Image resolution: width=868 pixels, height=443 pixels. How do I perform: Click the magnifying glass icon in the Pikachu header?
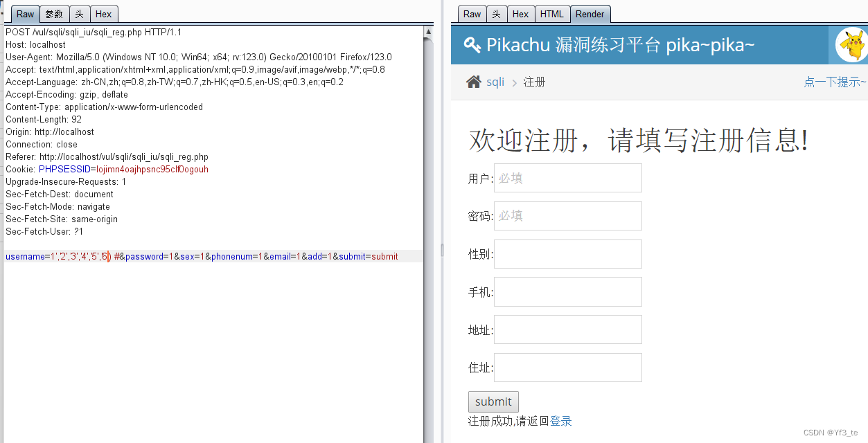click(473, 44)
